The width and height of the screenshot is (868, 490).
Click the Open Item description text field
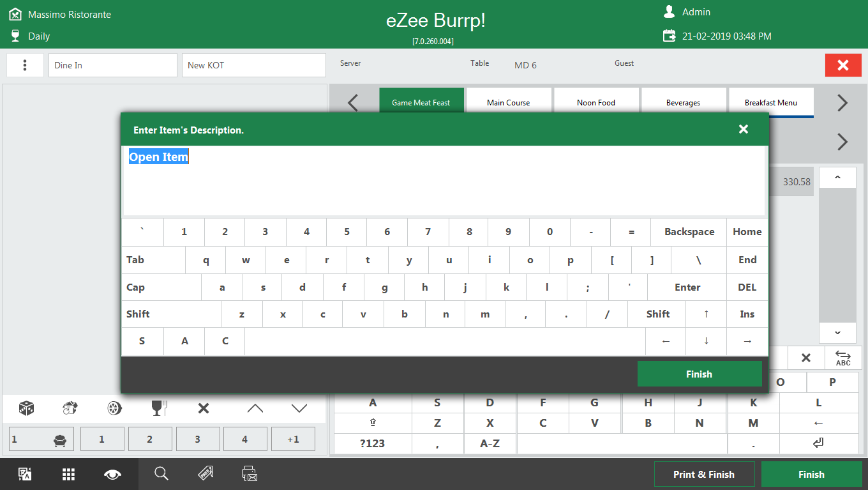[444, 181]
